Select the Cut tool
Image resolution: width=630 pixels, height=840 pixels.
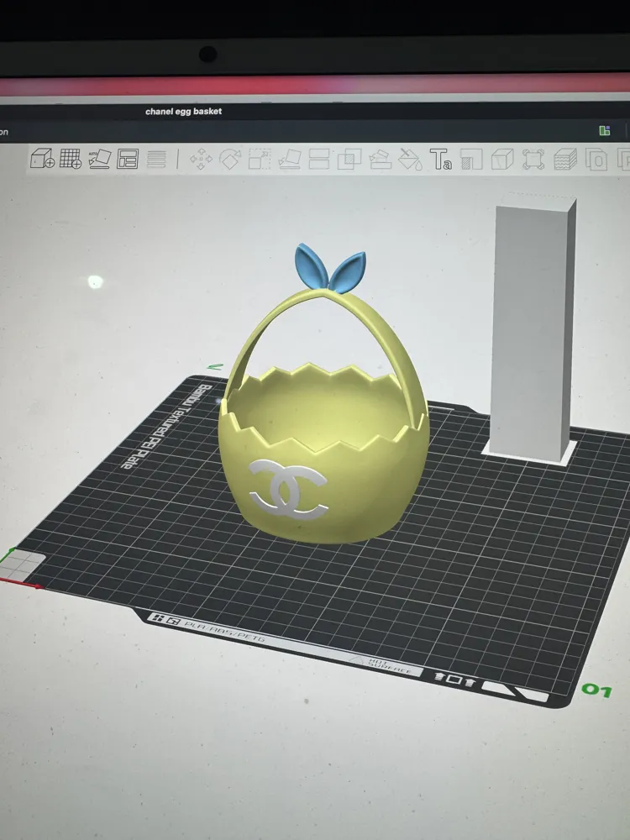(x=319, y=159)
